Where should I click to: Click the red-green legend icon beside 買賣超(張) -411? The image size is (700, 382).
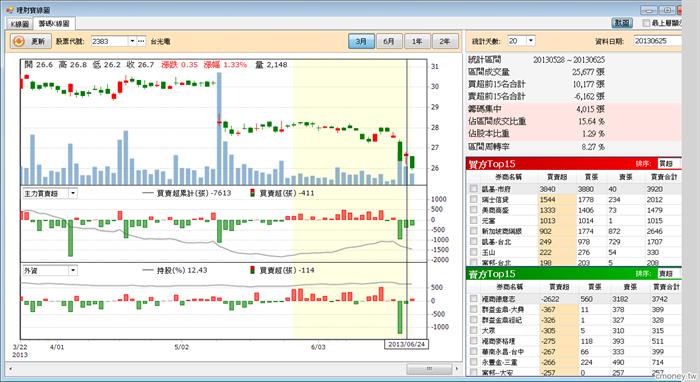click(253, 193)
